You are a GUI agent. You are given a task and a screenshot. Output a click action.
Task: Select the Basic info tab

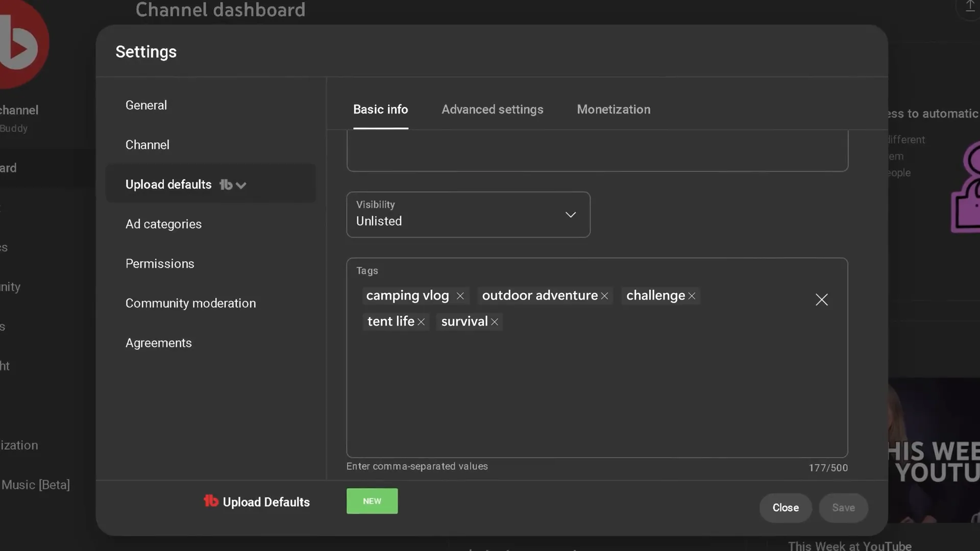click(x=380, y=109)
